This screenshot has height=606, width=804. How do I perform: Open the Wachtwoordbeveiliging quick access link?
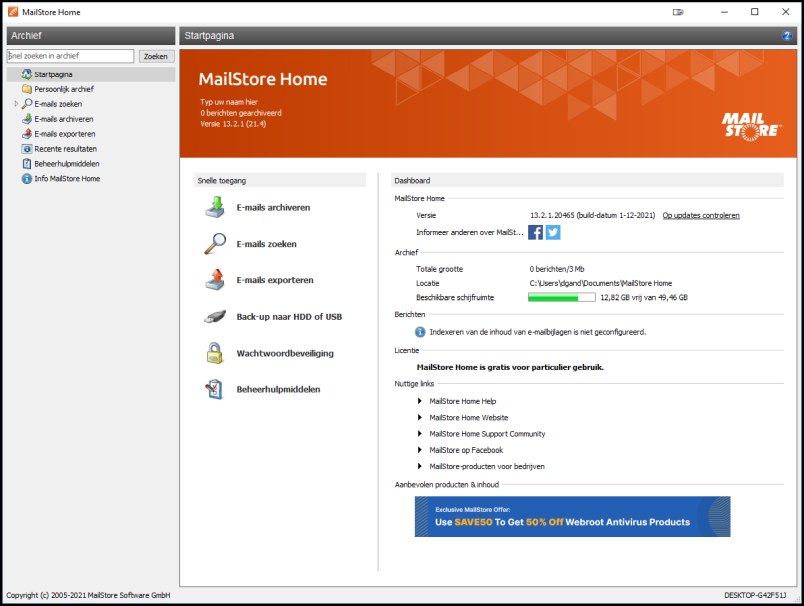[285, 353]
